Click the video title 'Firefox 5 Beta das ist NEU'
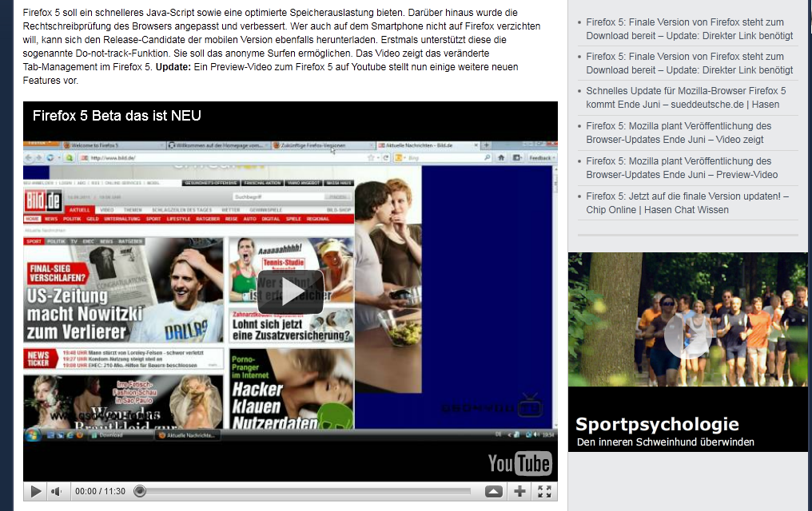The width and height of the screenshot is (812, 511). (117, 116)
